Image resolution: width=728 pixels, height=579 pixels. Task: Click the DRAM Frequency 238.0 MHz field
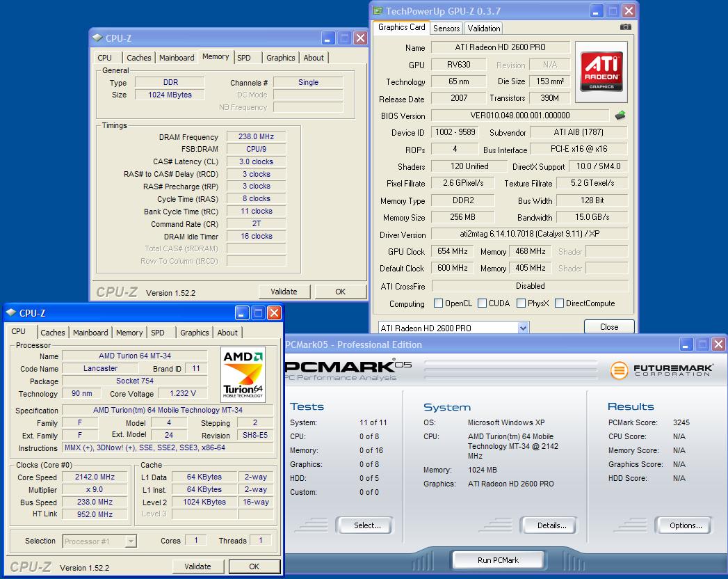point(256,136)
